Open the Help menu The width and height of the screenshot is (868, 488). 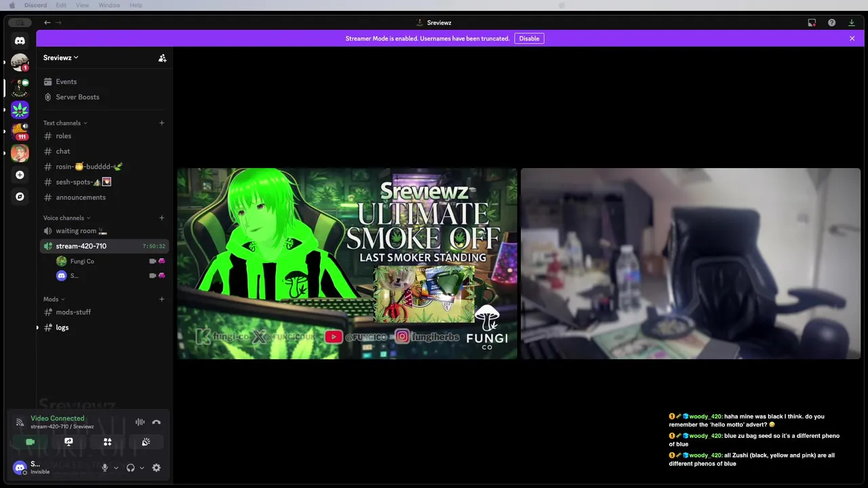(x=136, y=5)
